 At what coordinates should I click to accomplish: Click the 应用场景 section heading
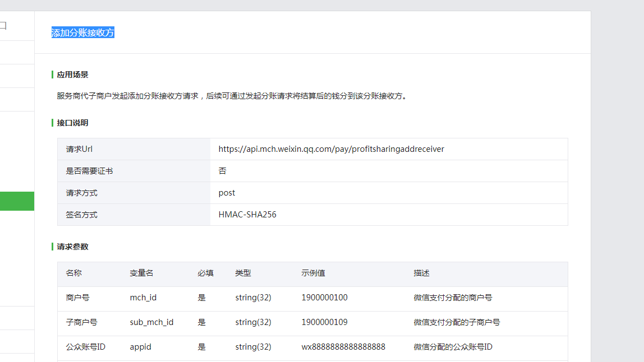point(72,75)
